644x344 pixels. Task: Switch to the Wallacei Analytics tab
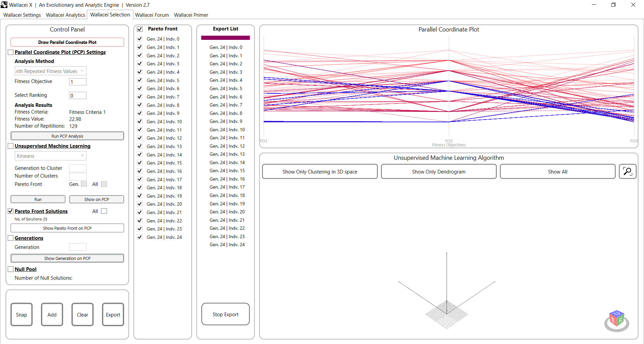click(x=65, y=15)
